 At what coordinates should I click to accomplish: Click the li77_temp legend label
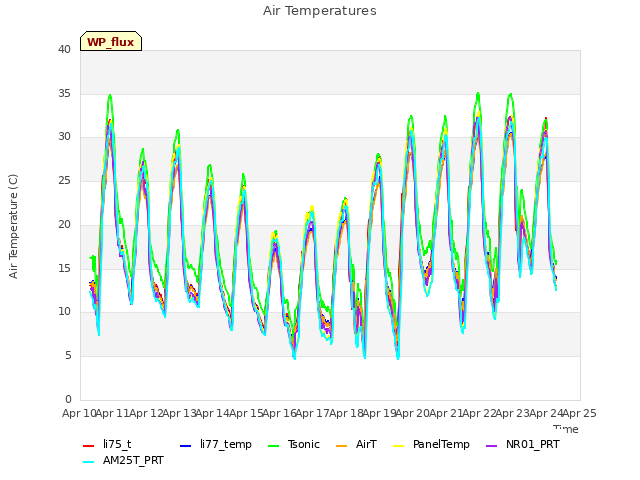pos(226,444)
